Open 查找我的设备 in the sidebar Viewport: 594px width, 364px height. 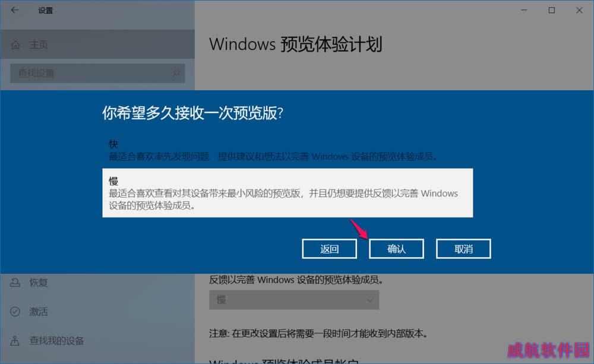97,340
